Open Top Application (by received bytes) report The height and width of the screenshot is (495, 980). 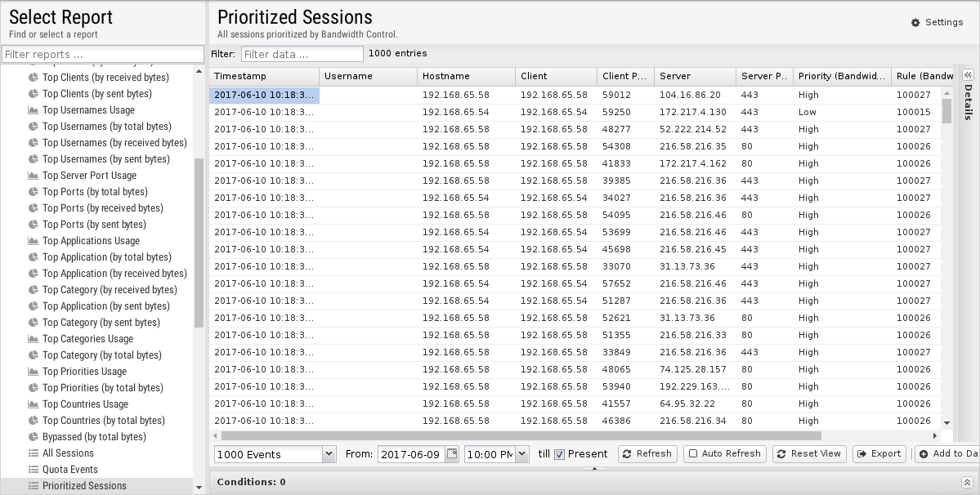pyautogui.click(x=114, y=274)
